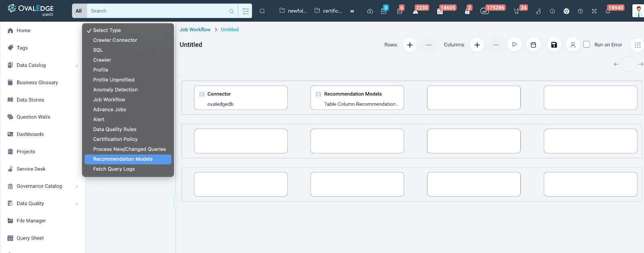Viewport: 644px width, 253px height.
Task: Run the workflow with play button
Action: (x=514, y=45)
